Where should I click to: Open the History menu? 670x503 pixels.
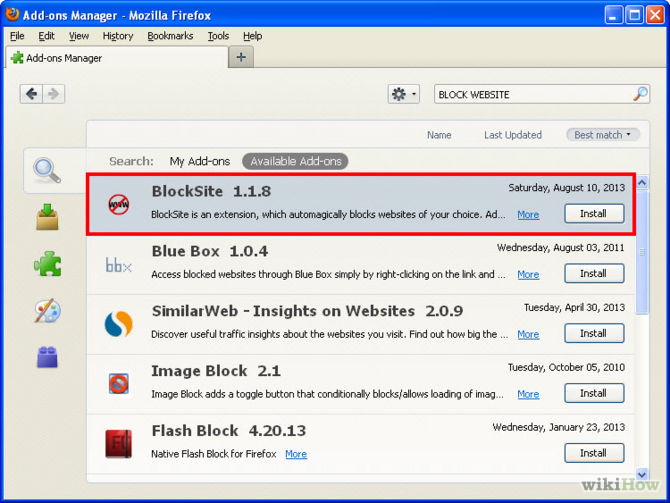pyautogui.click(x=118, y=36)
